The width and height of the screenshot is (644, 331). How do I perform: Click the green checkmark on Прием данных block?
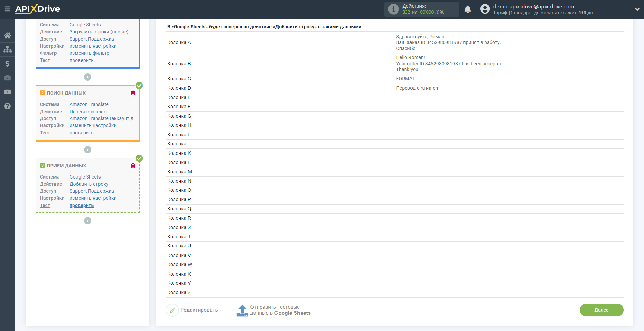[139, 158]
